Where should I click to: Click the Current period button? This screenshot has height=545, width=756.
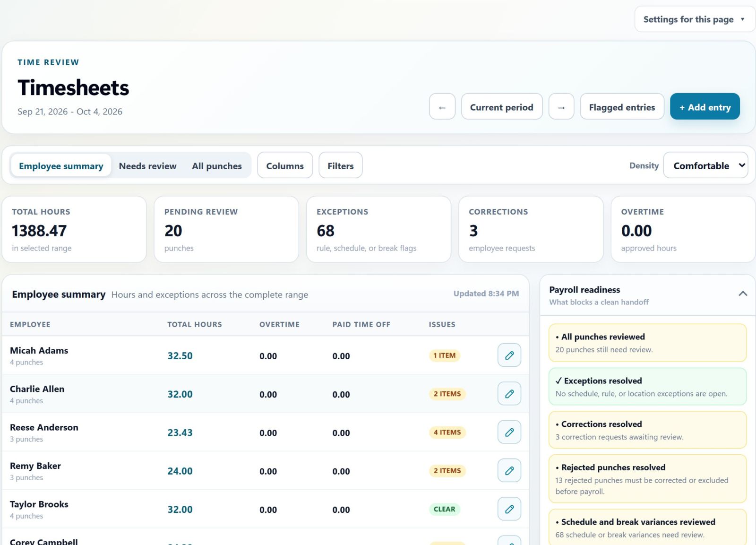(x=502, y=107)
